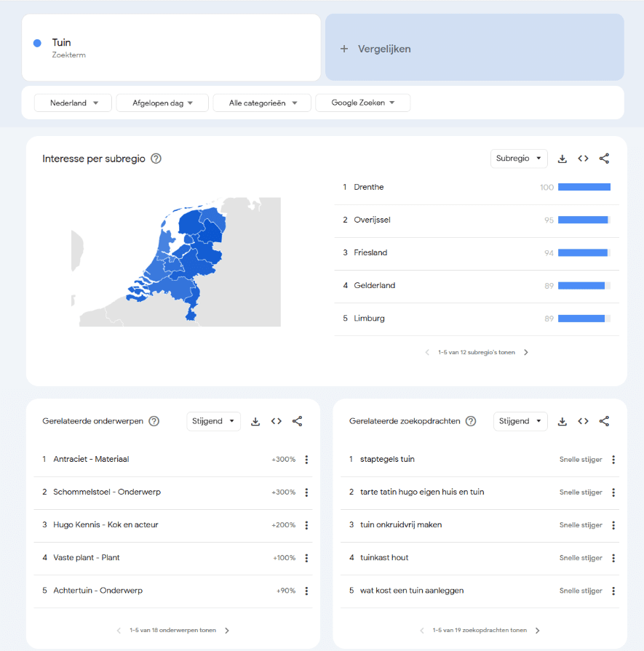Open the Nederland country dropdown
The image size is (644, 651).
73,103
